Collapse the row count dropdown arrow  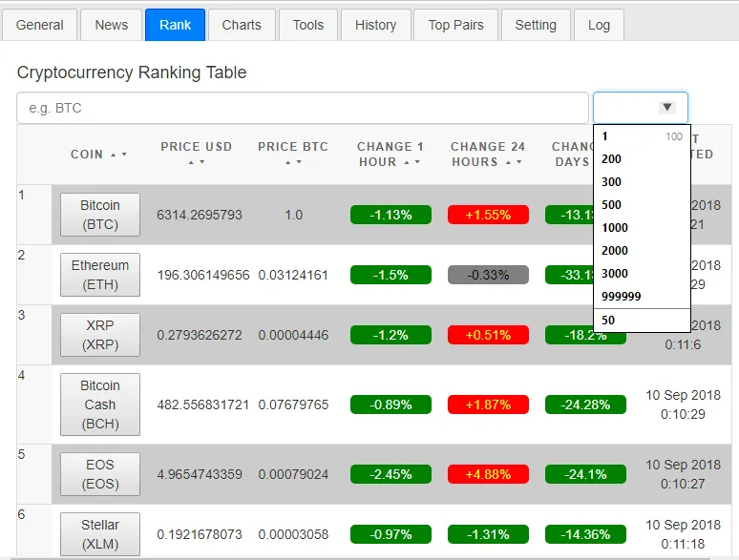[666, 108]
